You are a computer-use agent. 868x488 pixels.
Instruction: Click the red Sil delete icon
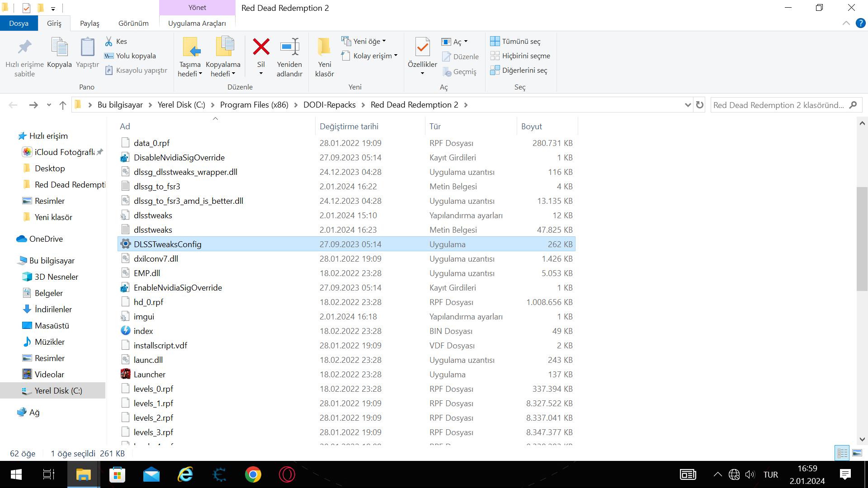(x=261, y=47)
